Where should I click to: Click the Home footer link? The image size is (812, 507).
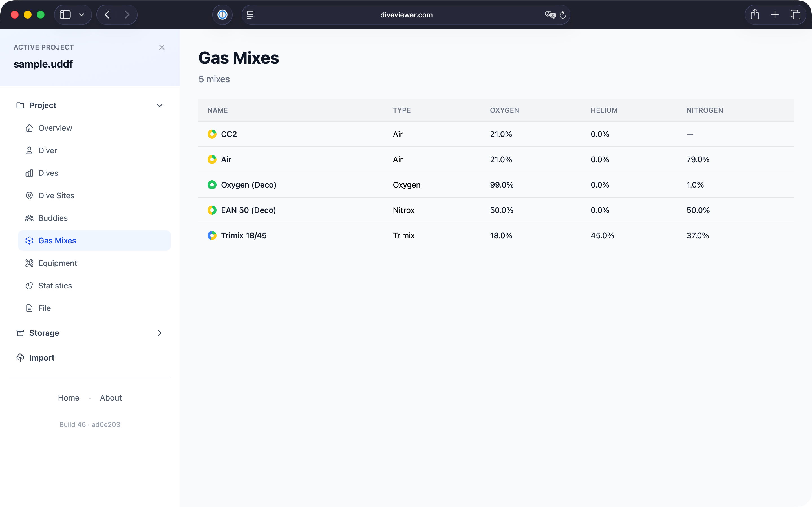[x=69, y=398]
